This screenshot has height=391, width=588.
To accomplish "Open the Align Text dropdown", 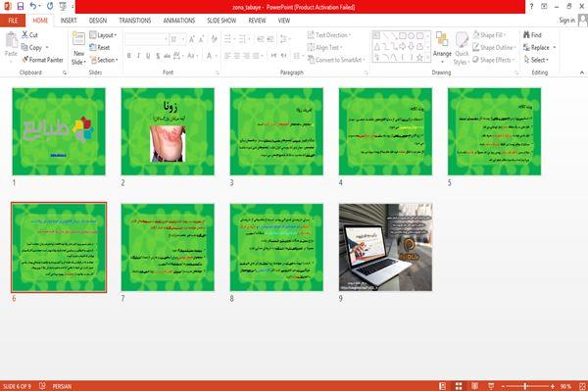I will click(325, 47).
